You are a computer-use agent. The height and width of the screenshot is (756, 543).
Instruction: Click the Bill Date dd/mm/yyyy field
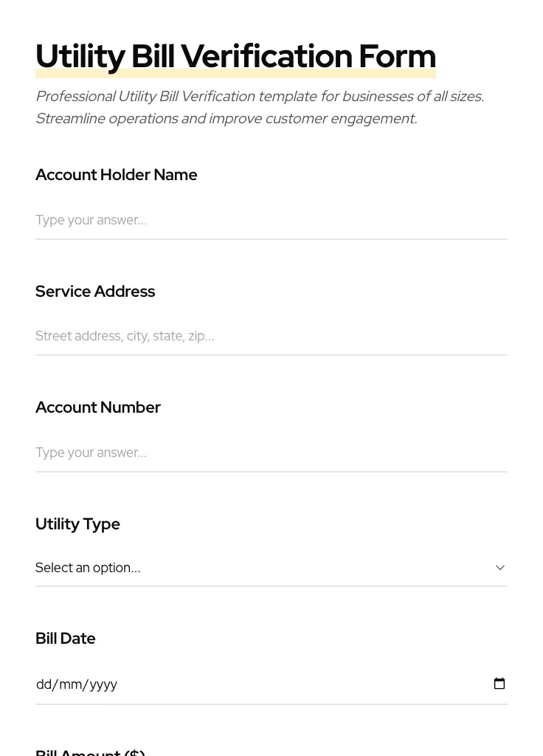point(221,684)
